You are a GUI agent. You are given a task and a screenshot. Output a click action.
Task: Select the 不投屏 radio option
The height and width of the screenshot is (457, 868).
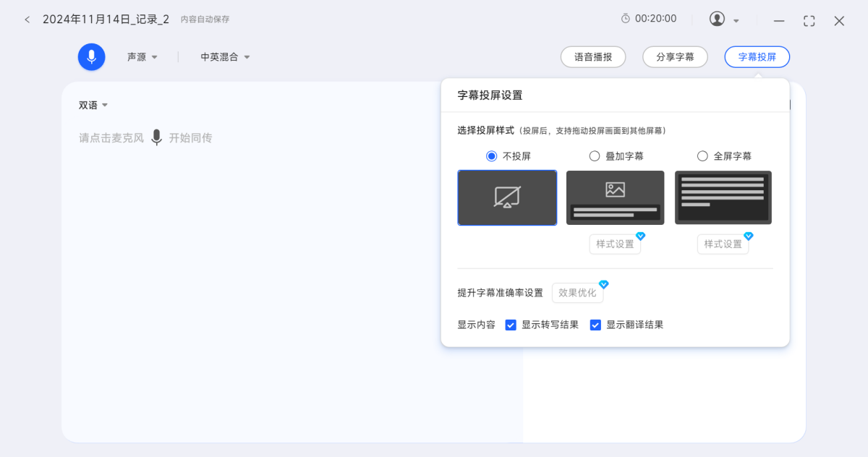492,155
